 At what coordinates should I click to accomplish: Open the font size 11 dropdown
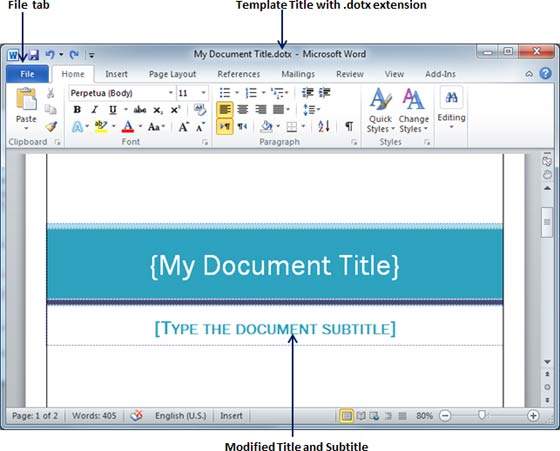click(204, 93)
